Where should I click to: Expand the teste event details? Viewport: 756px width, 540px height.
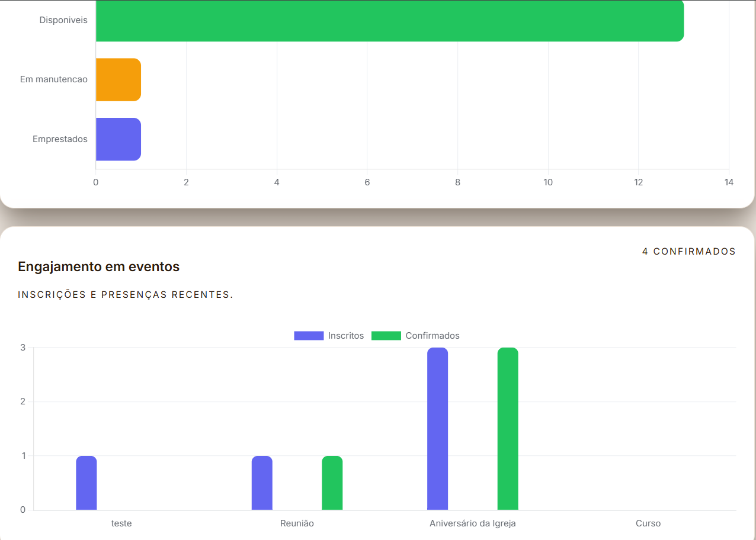click(x=121, y=523)
